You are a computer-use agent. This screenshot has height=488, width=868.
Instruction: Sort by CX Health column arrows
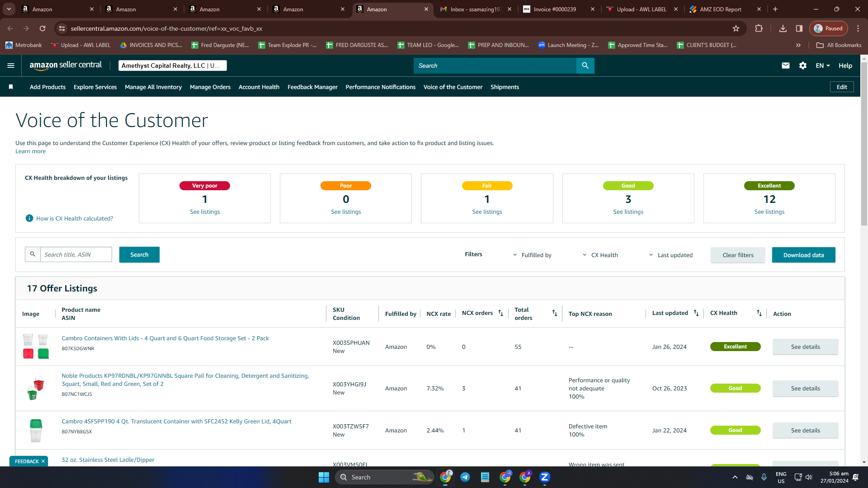[759, 313]
